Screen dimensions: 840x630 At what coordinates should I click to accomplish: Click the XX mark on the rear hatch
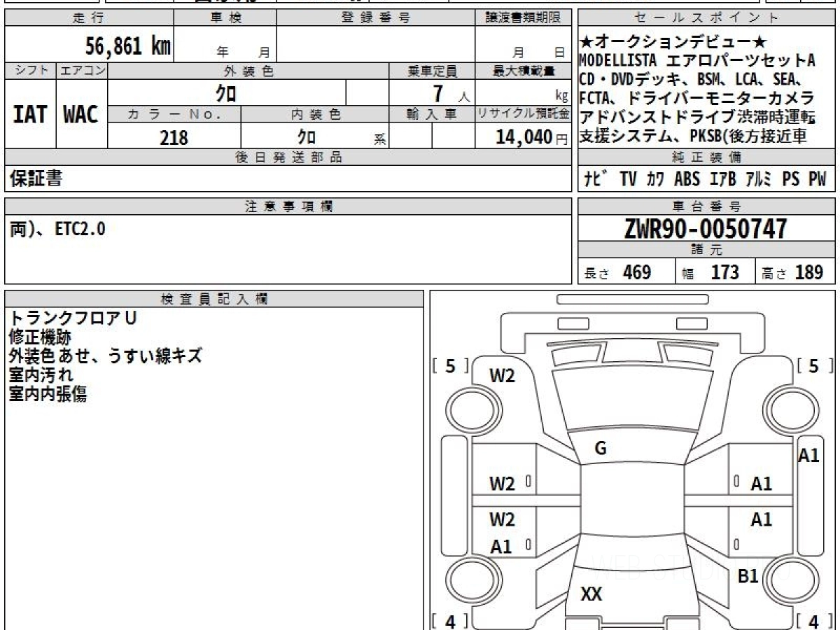591,594
